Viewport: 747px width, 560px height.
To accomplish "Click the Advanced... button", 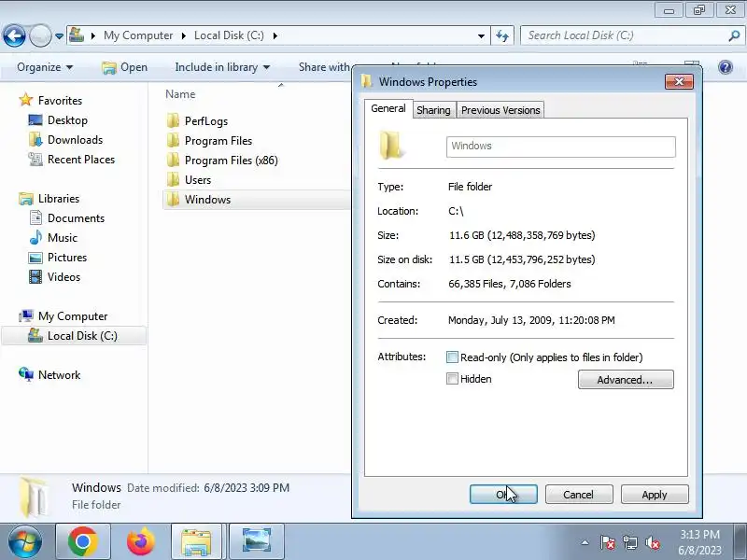I will tap(626, 380).
